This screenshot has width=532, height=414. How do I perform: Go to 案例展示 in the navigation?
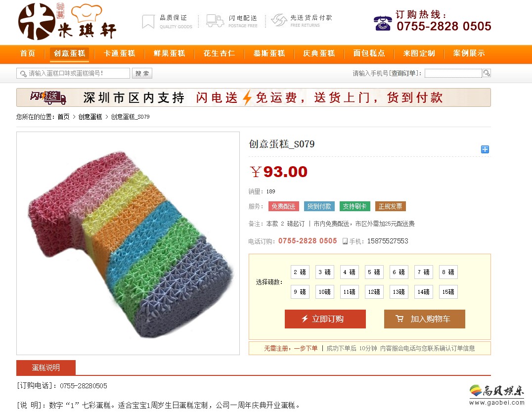[x=469, y=53]
